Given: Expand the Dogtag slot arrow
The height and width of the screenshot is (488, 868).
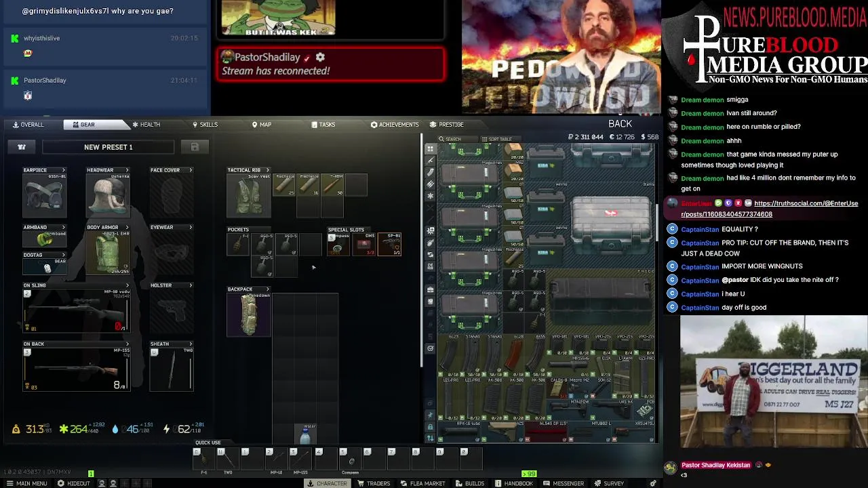Looking at the screenshot, I should 64,255.
